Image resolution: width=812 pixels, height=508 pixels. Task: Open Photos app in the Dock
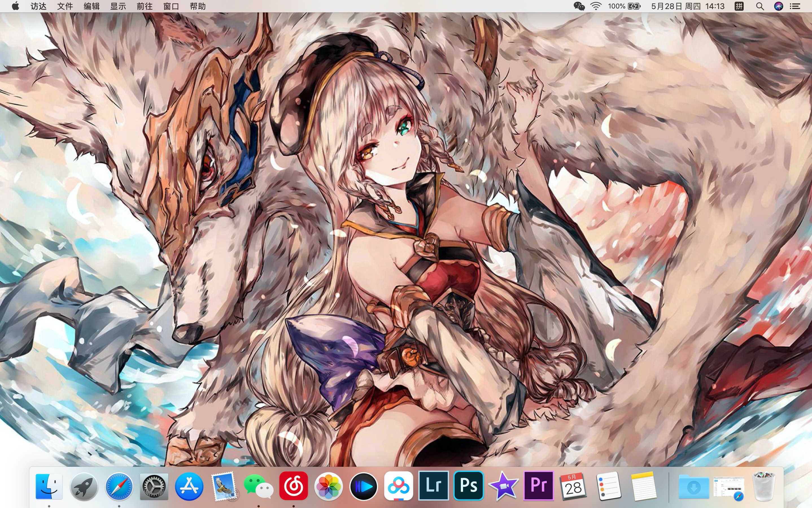(x=328, y=486)
